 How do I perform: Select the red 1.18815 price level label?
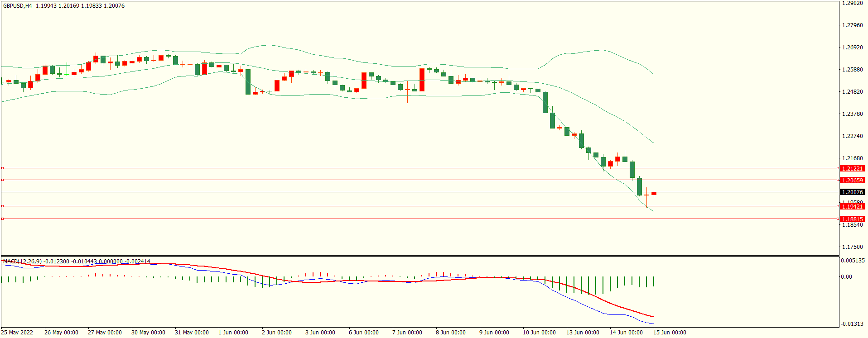click(852, 219)
